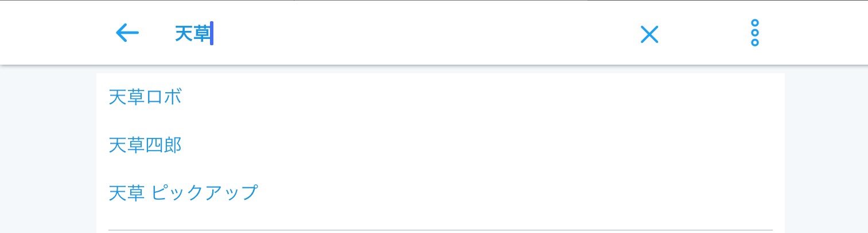Tap the back arrow icon
The height and width of the screenshot is (233, 868).
pyautogui.click(x=127, y=33)
